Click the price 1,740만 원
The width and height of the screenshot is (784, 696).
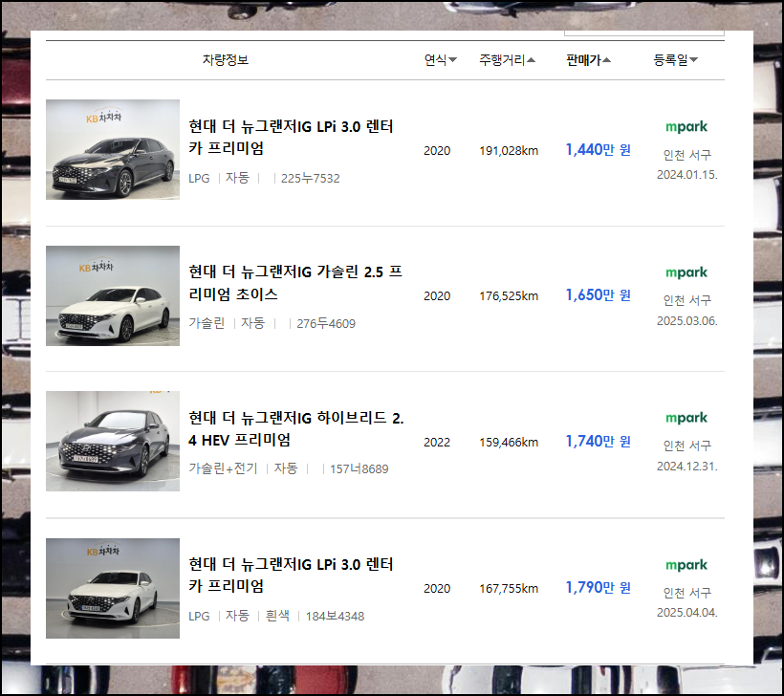[x=598, y=442]
